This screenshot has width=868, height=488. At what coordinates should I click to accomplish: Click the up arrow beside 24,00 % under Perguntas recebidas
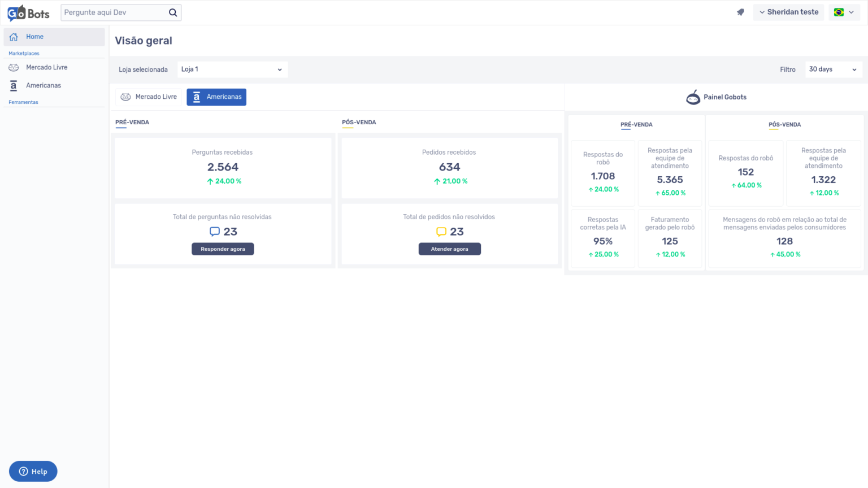[210, 181]
